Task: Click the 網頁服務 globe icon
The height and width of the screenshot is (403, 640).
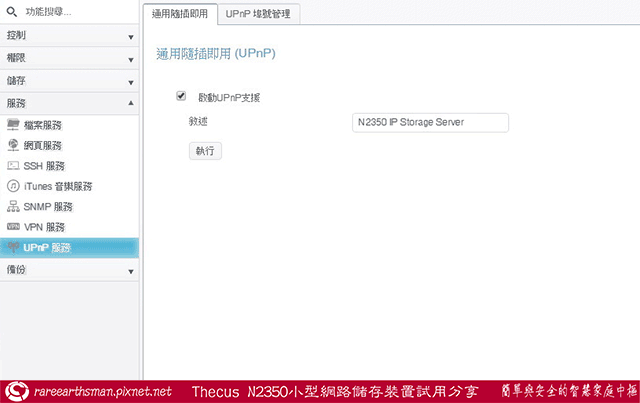Action: pyautogui.click(x=13, y=145)
